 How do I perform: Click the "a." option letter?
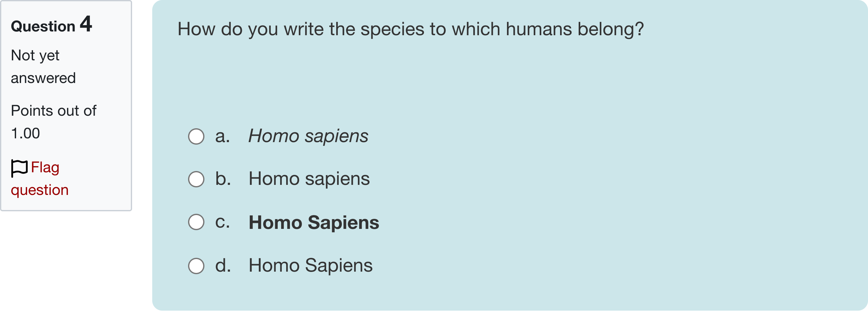pos(222,136)
